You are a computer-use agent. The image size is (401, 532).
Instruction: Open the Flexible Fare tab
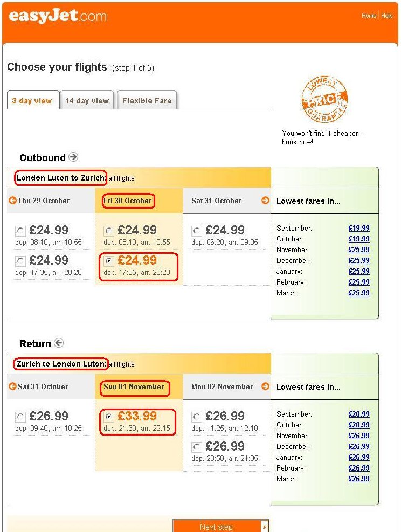click(x=147, y=101)
